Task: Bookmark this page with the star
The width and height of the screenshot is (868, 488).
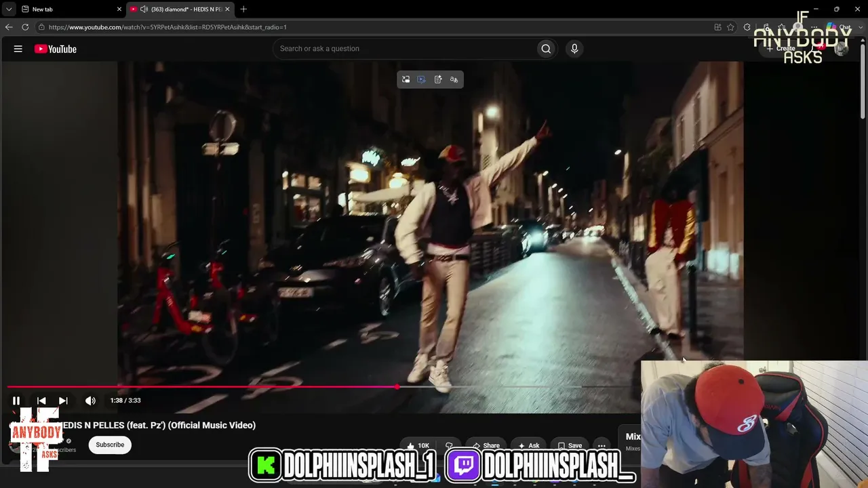Action: coord(730,27)
